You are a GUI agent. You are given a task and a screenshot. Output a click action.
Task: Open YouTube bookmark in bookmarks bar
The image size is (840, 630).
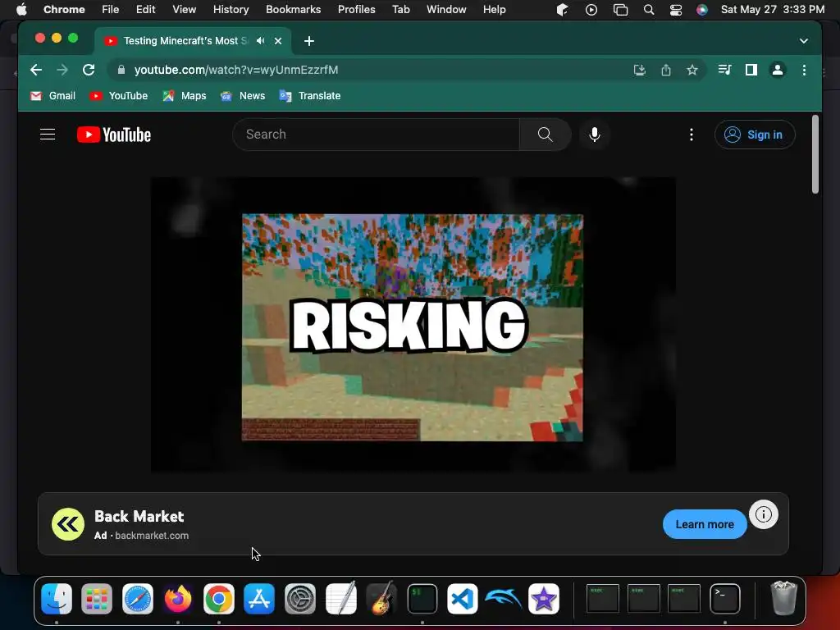click(x=118, y=96)
